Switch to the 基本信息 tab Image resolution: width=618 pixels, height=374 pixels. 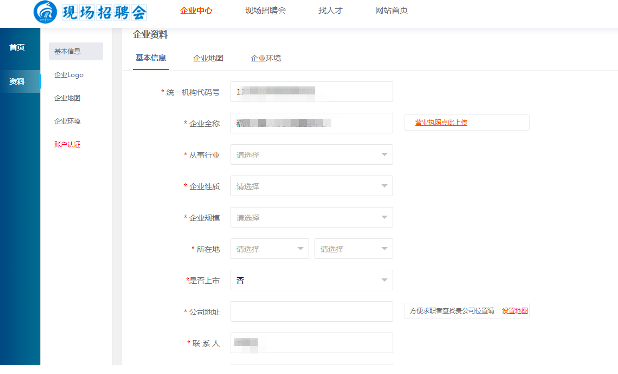151,58
